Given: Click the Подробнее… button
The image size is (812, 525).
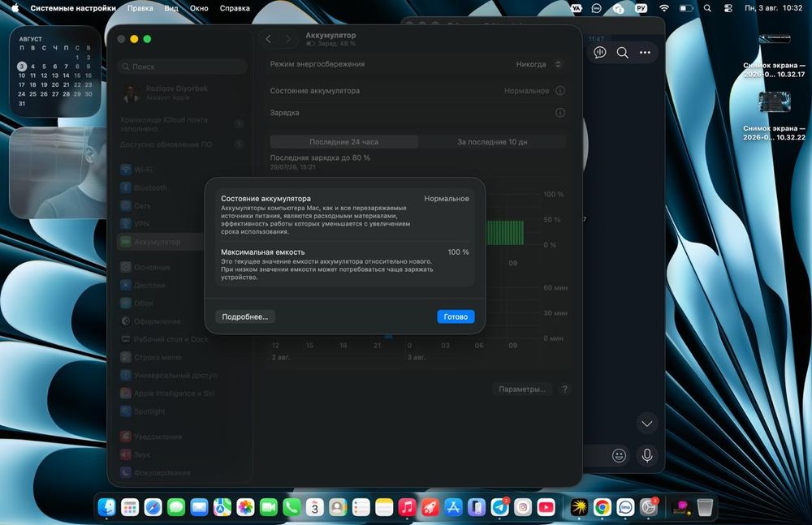Looking at the screenshot, I should click(245, 316).
